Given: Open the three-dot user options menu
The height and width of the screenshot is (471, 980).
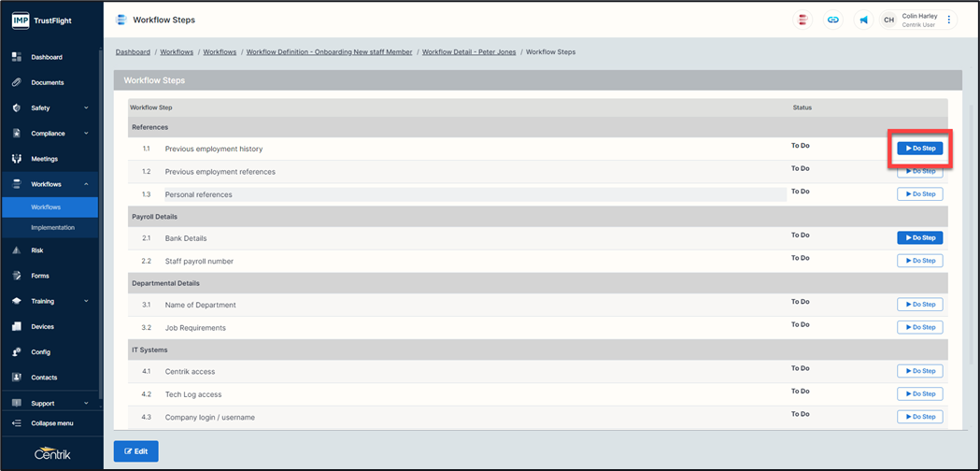Looking at the screenshot, I should pyautogui.click(x=949, y=20).
